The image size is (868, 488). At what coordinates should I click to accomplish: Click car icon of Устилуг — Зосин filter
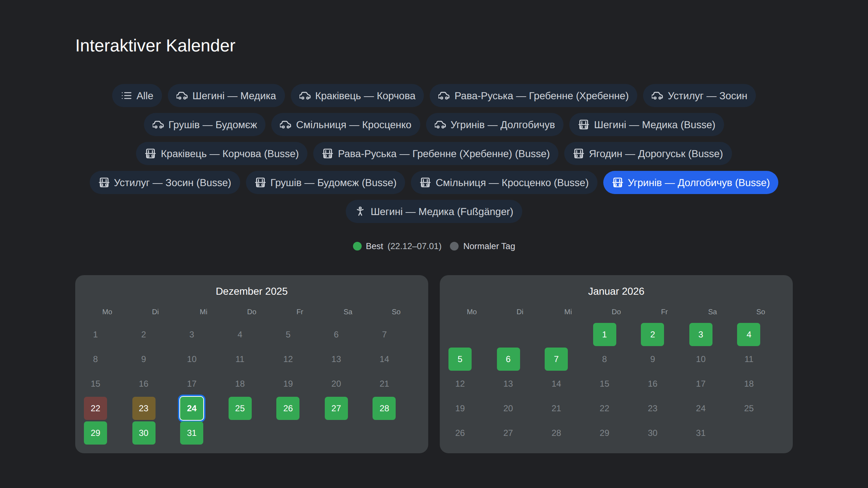click(657, 96)
